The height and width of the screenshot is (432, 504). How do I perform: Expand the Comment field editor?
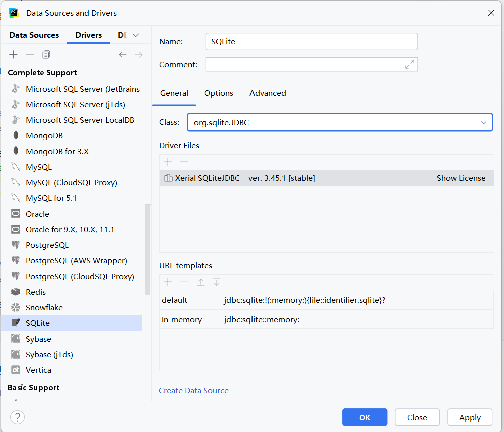(409, 64)
